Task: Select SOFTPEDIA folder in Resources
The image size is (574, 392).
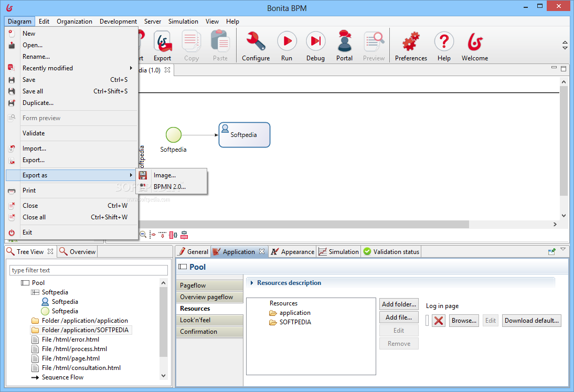Action: 290,322
